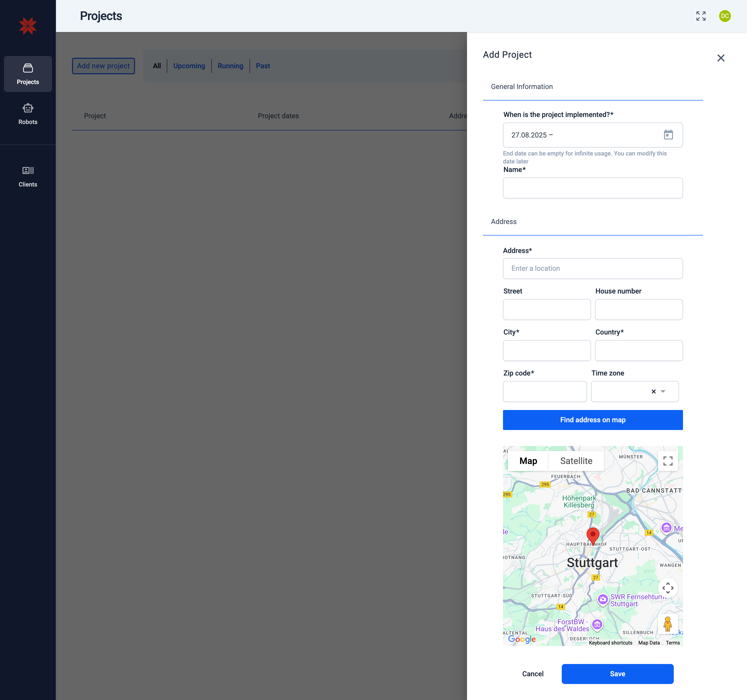Click the Find address on map button

click(592, 420)
